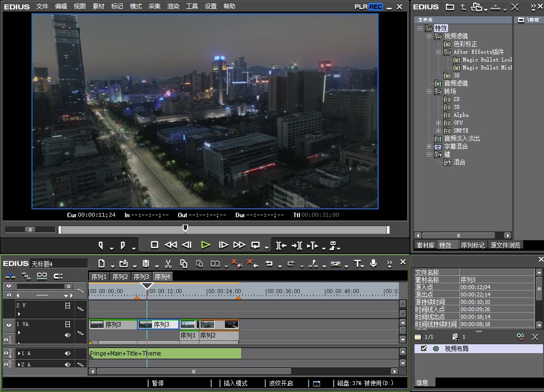Click the Ripple delete icon

tap(253, 263)
